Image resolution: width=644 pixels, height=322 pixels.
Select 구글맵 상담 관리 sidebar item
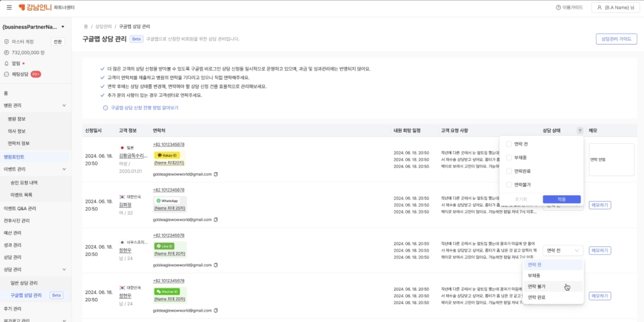[x=26, y=295]
